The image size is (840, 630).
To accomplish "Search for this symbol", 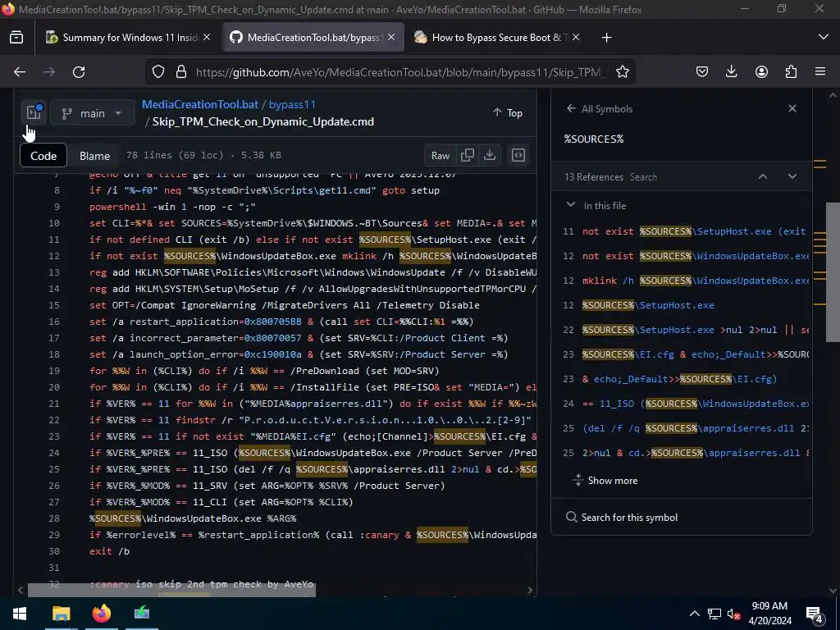I will (622, 518).
